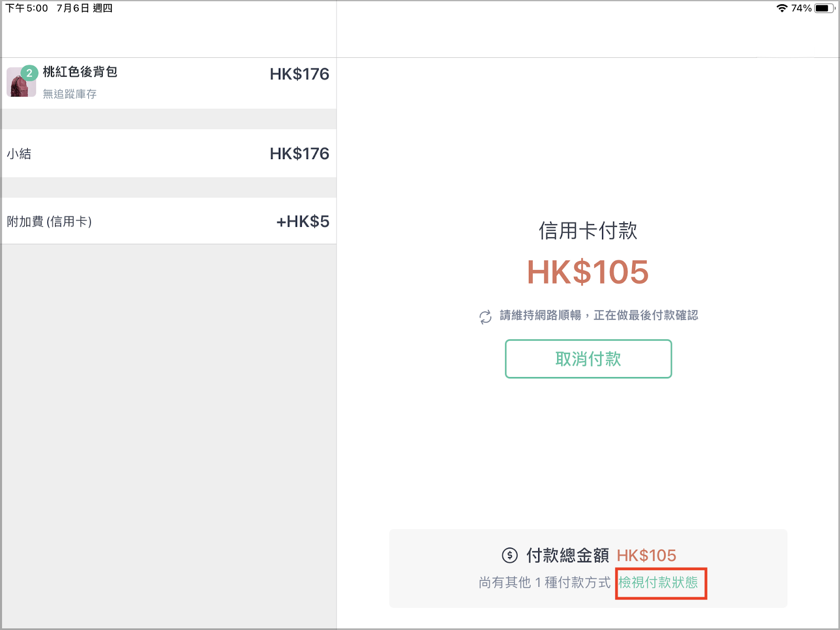Tap the +HK$5 surcharge amount
The width and height of the screenshot is (840, 630).
click(303, 221)
